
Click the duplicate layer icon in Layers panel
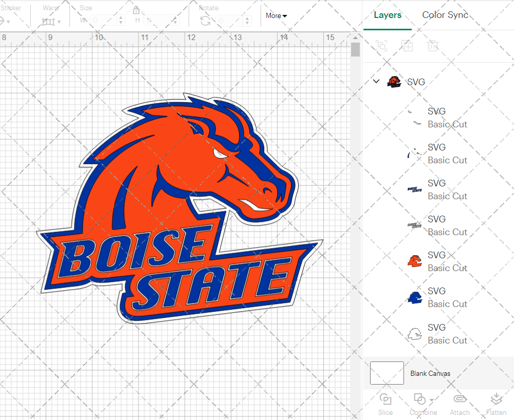tap(407, 46)
